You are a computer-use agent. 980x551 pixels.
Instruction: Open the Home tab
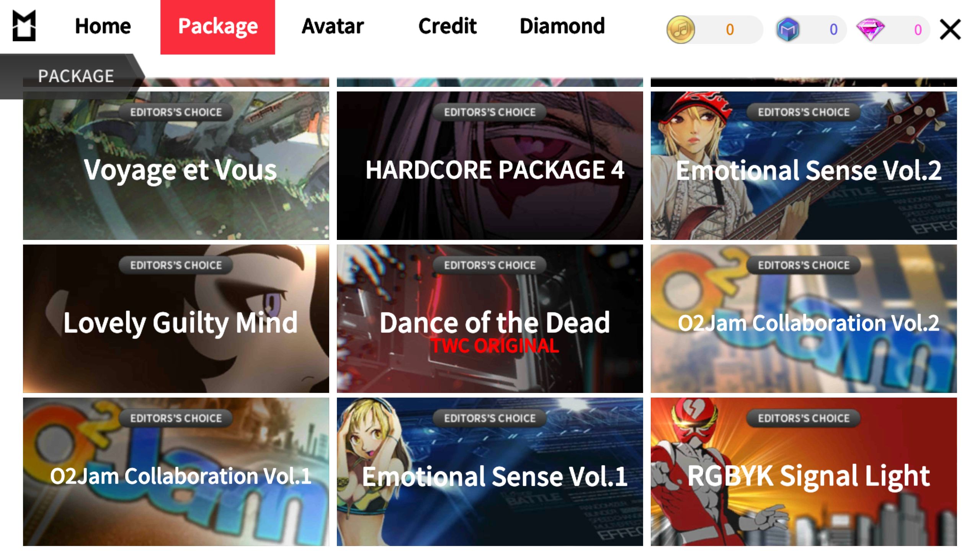pos(103,26)
